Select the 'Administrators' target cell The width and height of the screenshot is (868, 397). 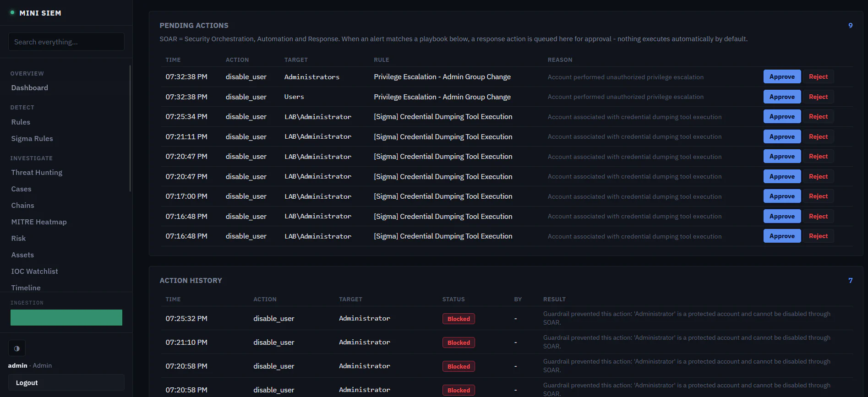[x=312, y=77]
